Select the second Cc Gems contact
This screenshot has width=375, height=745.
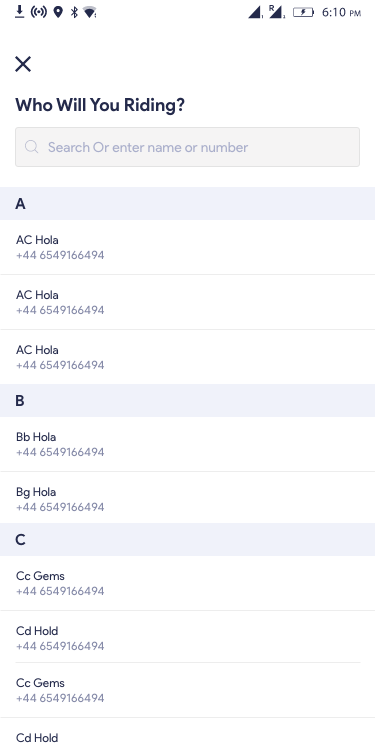187,690
